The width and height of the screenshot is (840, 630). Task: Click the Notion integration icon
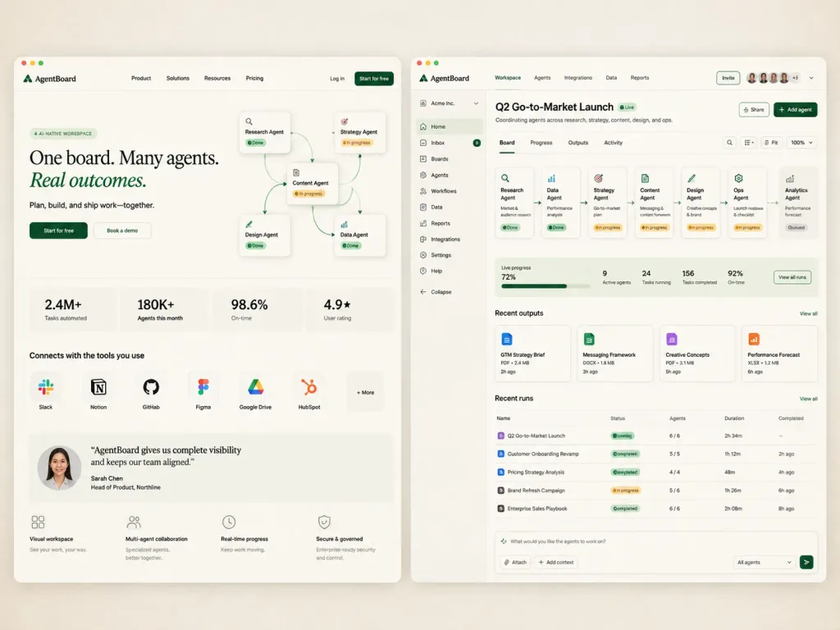pos(98,387)
